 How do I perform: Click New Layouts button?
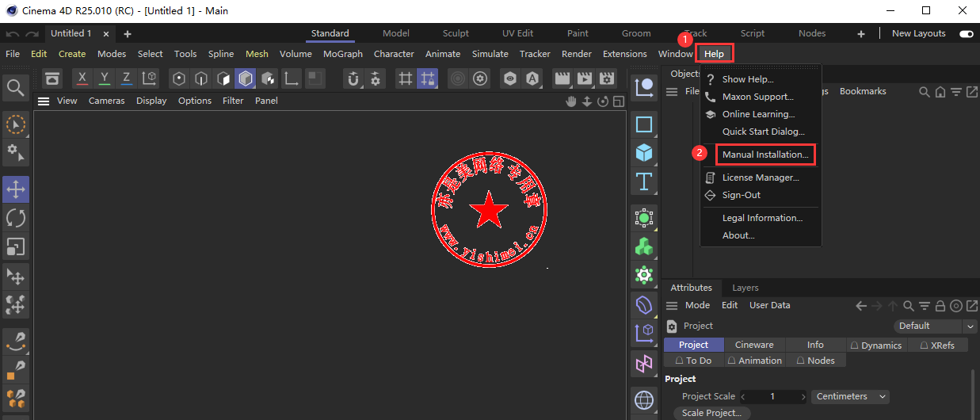tap(918, 33)
